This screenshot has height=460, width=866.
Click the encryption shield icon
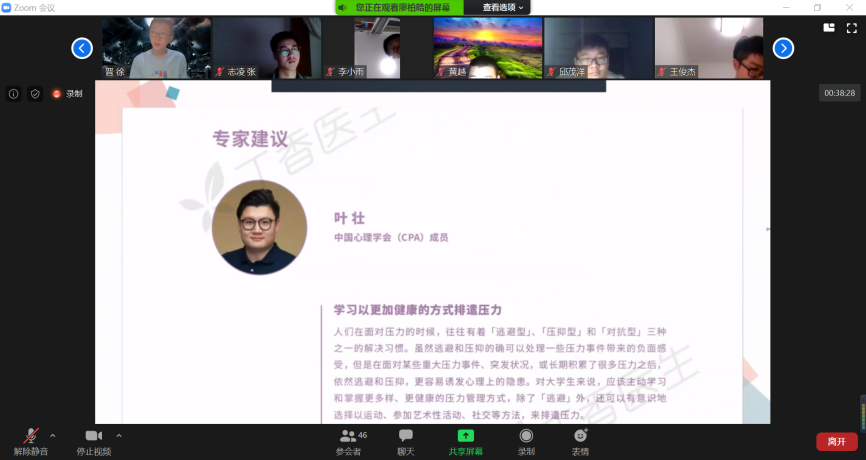click(x=35, y=93)
